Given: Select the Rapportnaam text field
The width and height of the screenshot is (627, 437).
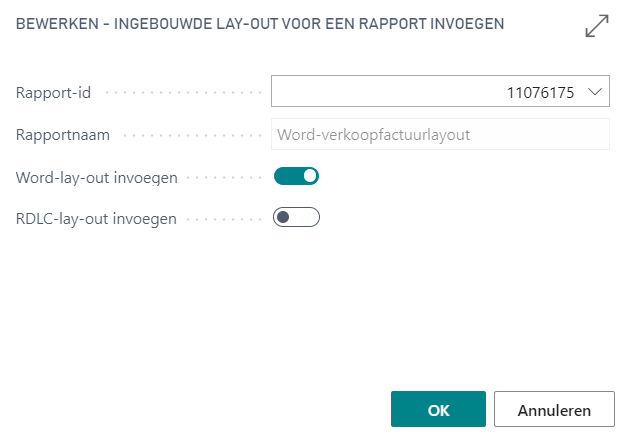Looking at the screenshot, I should tap(440, 135).
